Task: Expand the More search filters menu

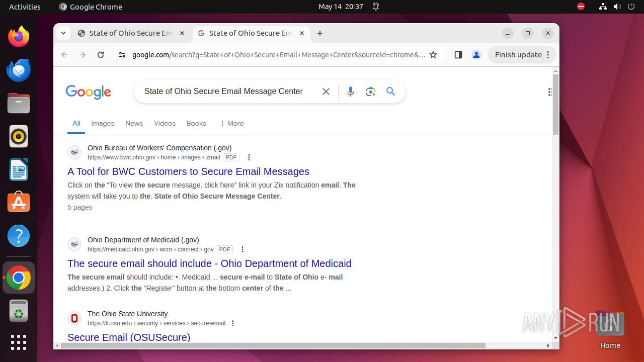Action: click(231, 123)
